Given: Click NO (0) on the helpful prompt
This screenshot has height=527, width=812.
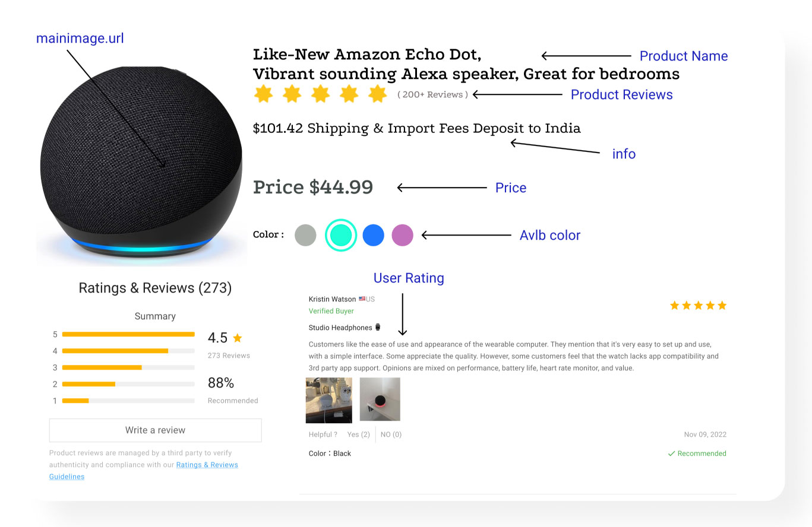Looking at the screenshot, I should click(391, 434).
